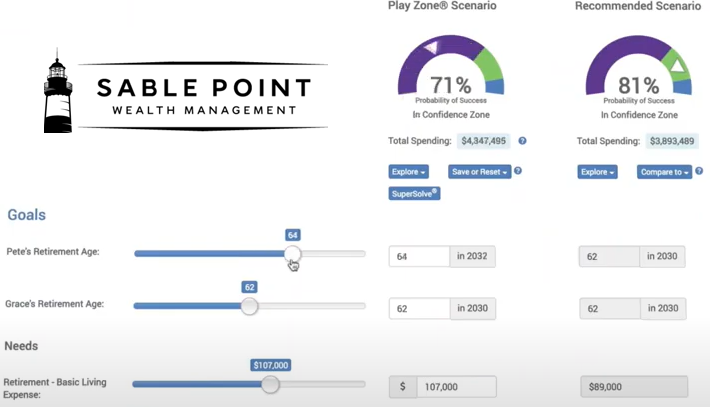The height and width of the screenshot is (407, 710).
Task: Click the white triangle marker on Play Zone gauge
Action: (431, 47)
